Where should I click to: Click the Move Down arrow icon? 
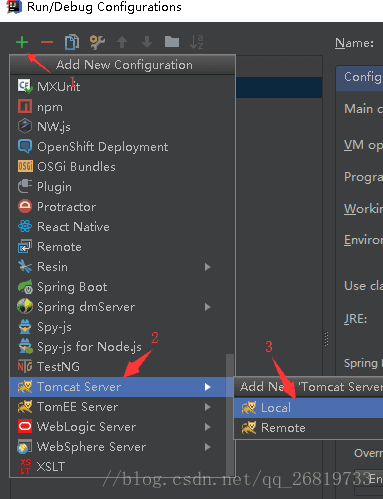click(x=147, y=42)
